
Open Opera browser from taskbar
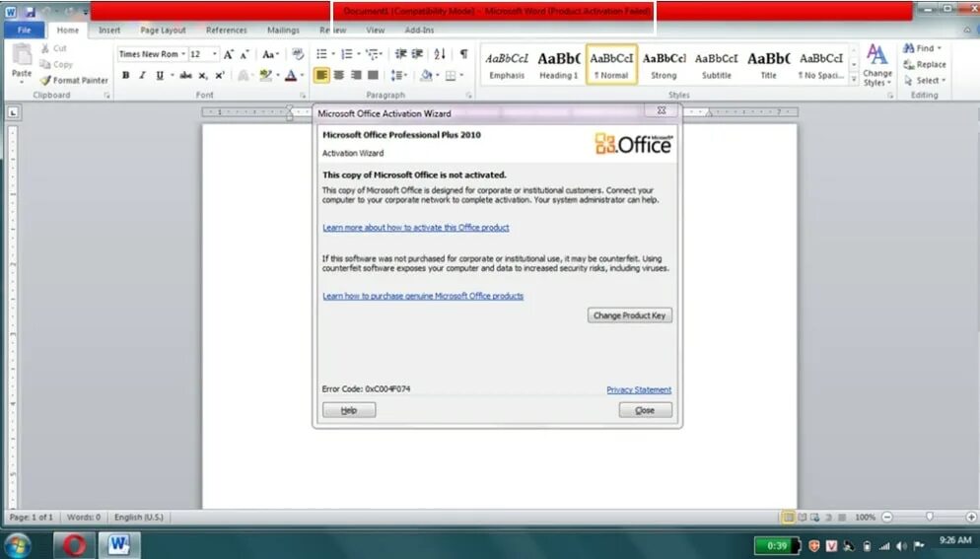[74, 545]
